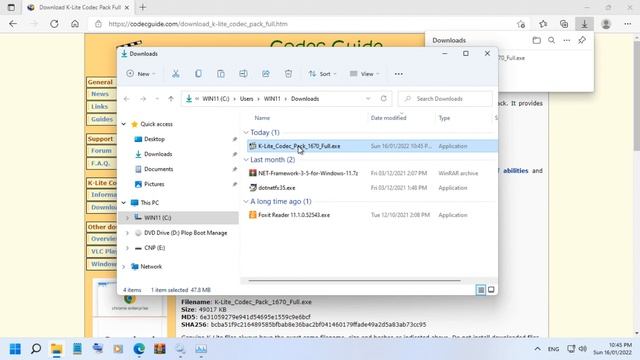Sort by the Name column header
This screenshot has width=640, height=360.
262,118
